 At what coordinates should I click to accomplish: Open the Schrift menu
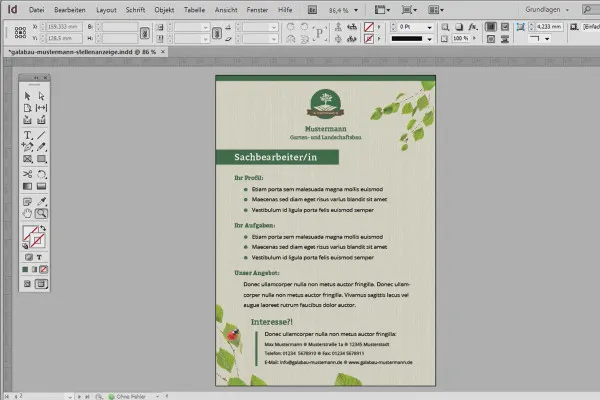(x=135, y=10)
